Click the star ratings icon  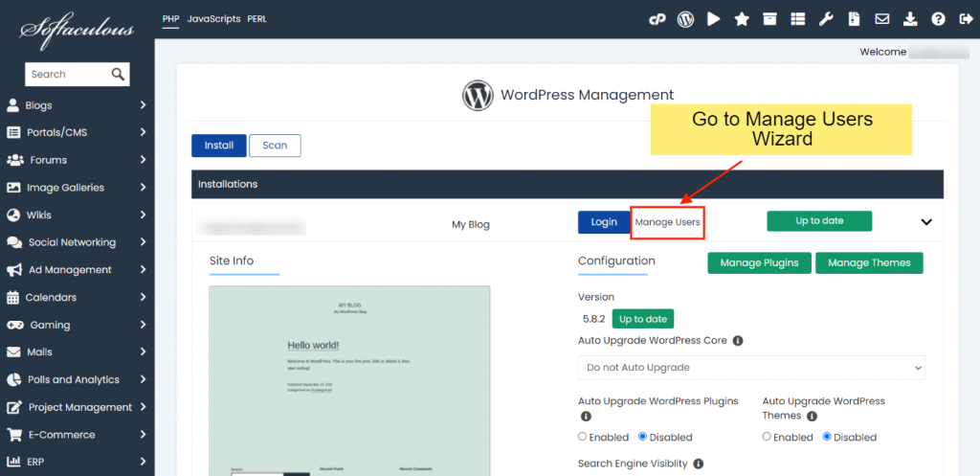[x=742, y=19]
